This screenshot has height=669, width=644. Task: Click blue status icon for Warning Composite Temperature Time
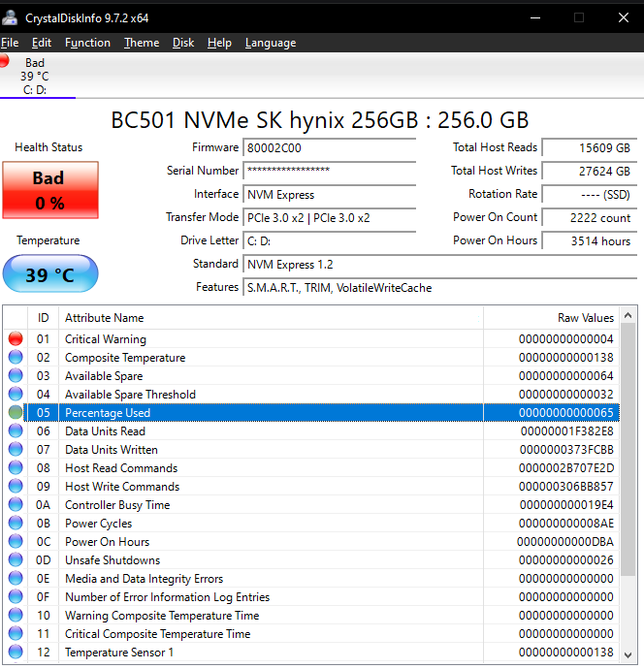point(16,616)
